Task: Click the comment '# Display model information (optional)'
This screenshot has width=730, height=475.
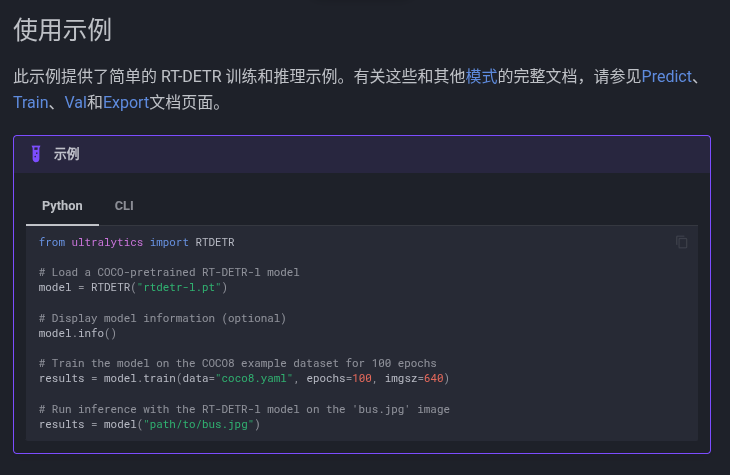Action: point(162,318)
